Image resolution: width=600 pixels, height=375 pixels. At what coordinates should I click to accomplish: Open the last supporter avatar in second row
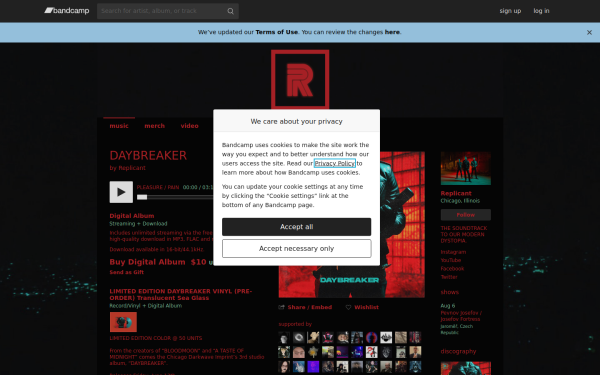click(415, 352)
